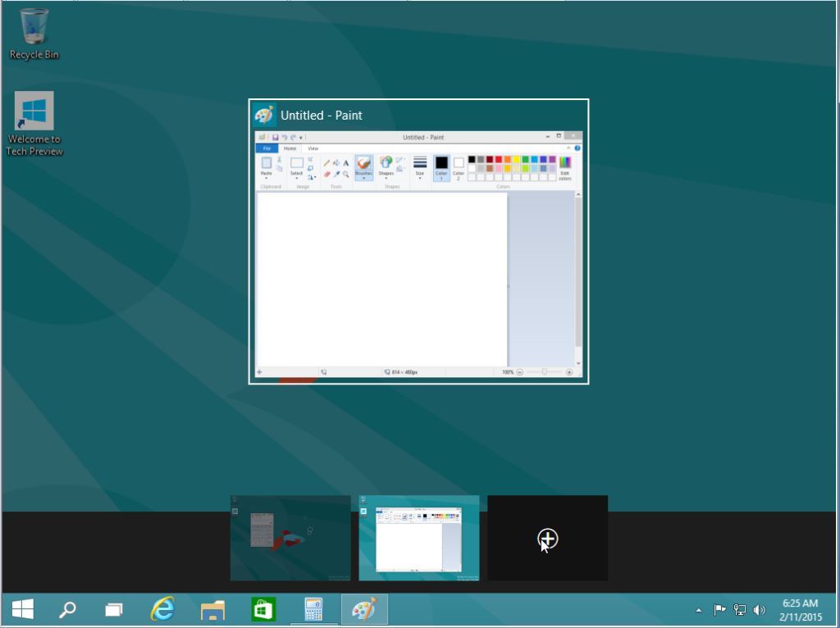
Task: Open the Start menu on the taskbar
Action: tap(22, 608)
